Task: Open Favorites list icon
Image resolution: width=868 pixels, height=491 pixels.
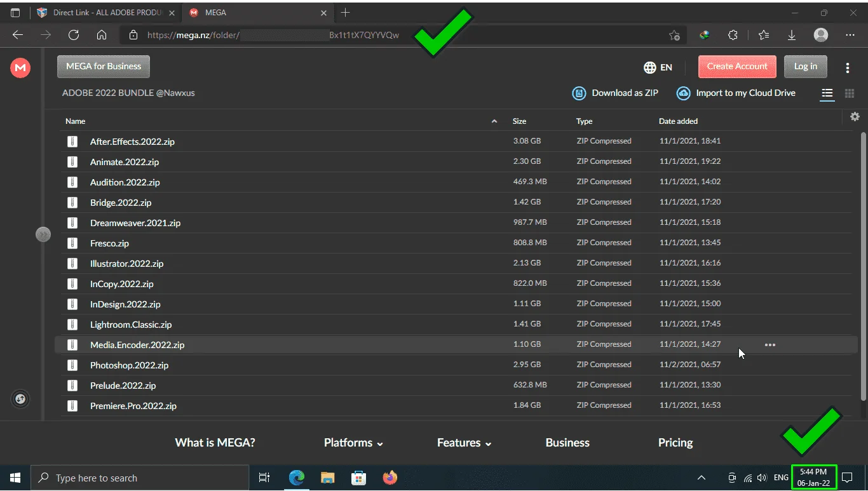Action: [x=763, y=36]
